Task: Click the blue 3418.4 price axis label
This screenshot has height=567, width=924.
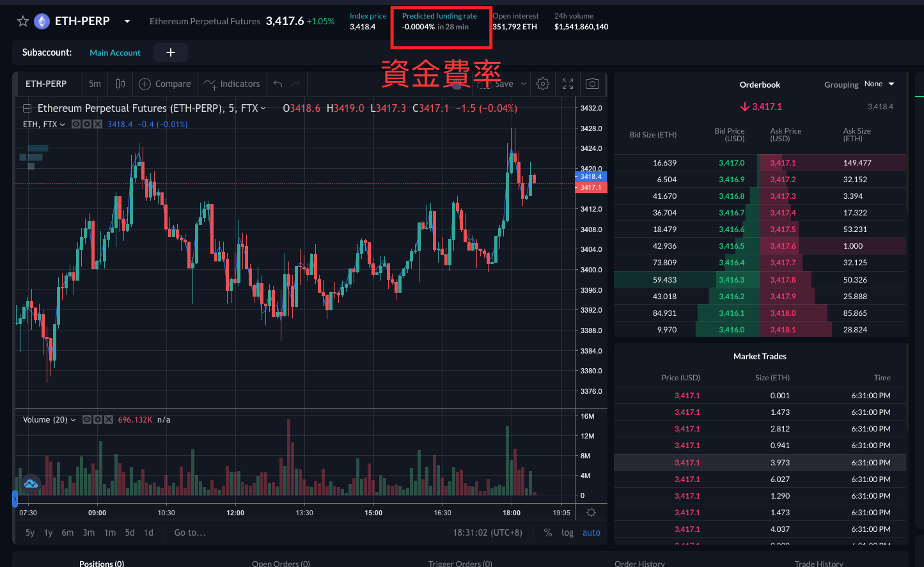Action: (x=591, y=176)
